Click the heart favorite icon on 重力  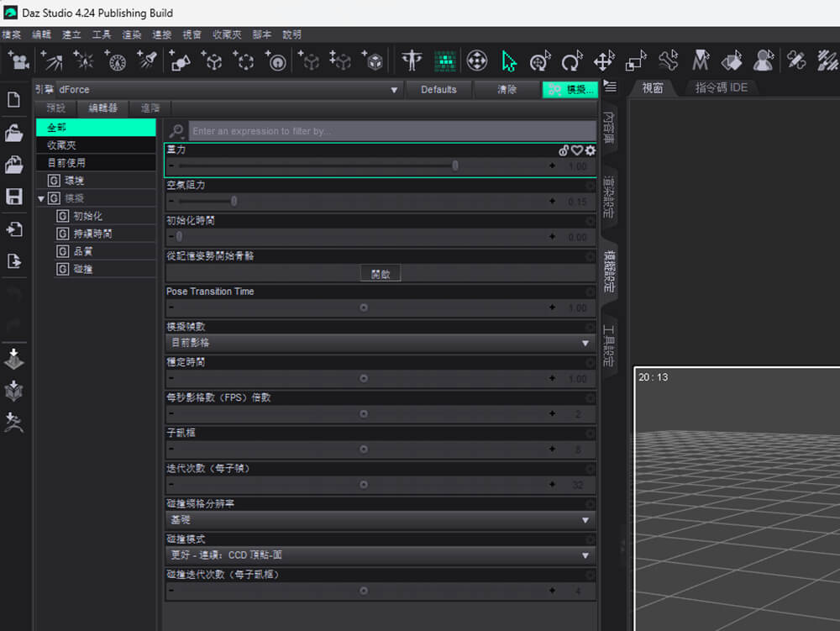577,150
